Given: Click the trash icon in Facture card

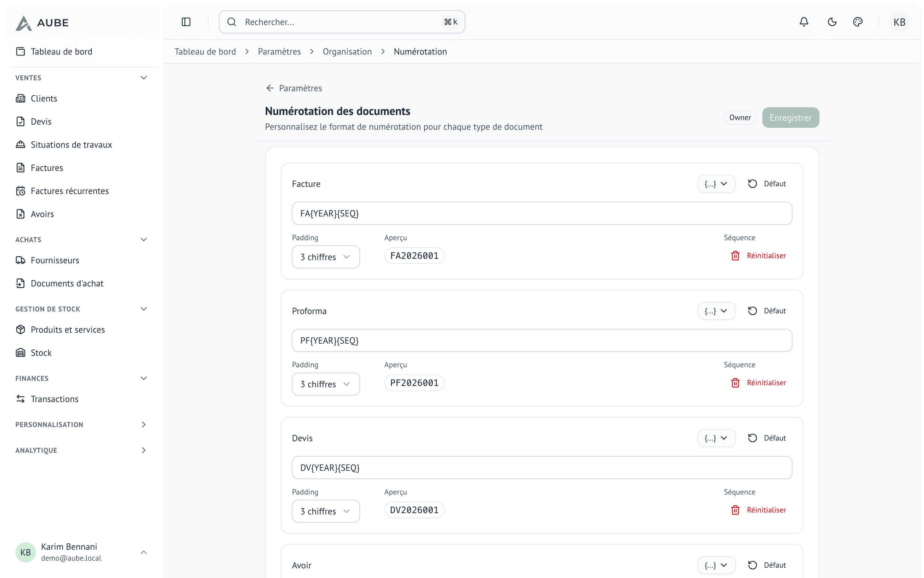Looking at the screenshot, I should coord(735,256).
